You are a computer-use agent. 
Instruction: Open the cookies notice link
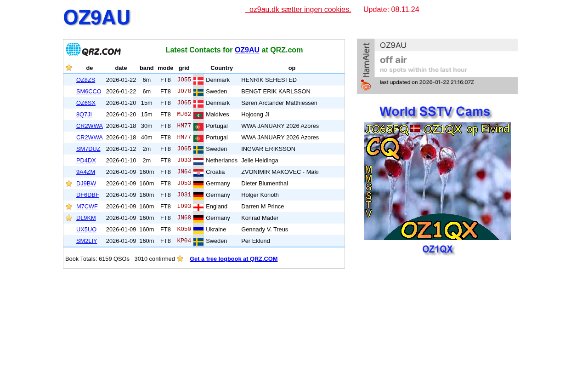(298, 10)
